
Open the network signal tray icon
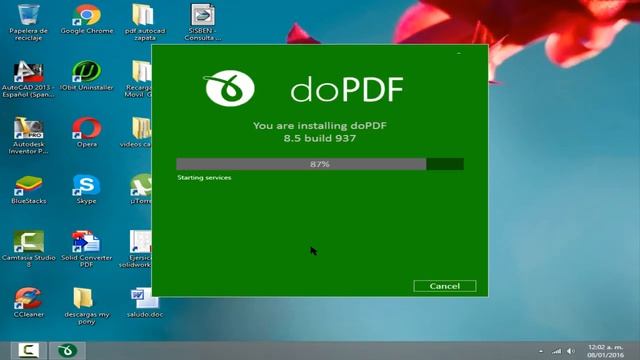click(x=557, y=351)
